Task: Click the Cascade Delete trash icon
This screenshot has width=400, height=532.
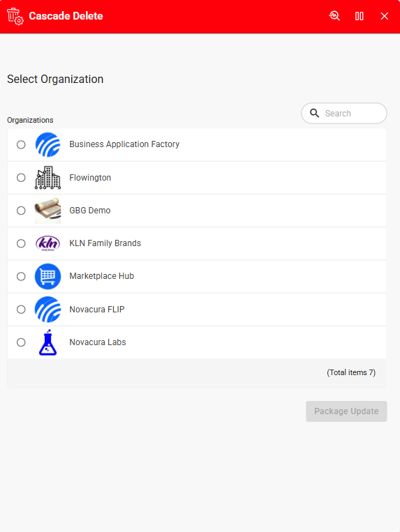Action: pyautogui.click(x=15, y=16)
